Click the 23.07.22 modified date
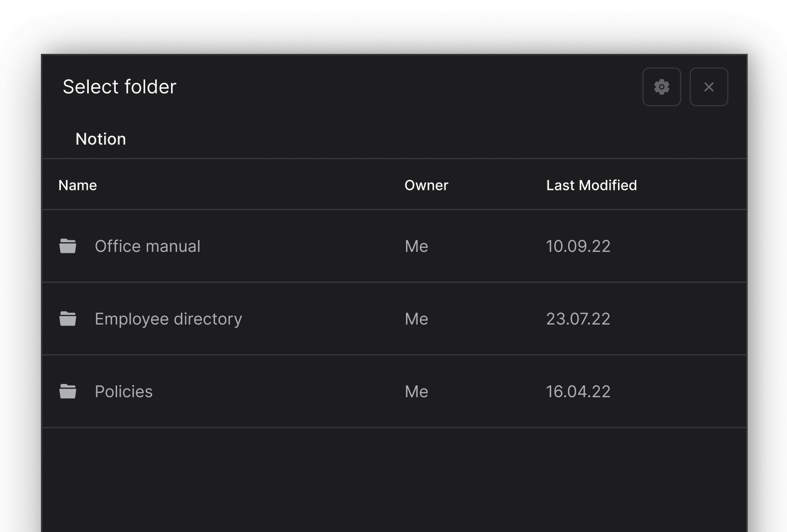The height and width of the screenshot is (532, 787). click(x=578, y=319)
